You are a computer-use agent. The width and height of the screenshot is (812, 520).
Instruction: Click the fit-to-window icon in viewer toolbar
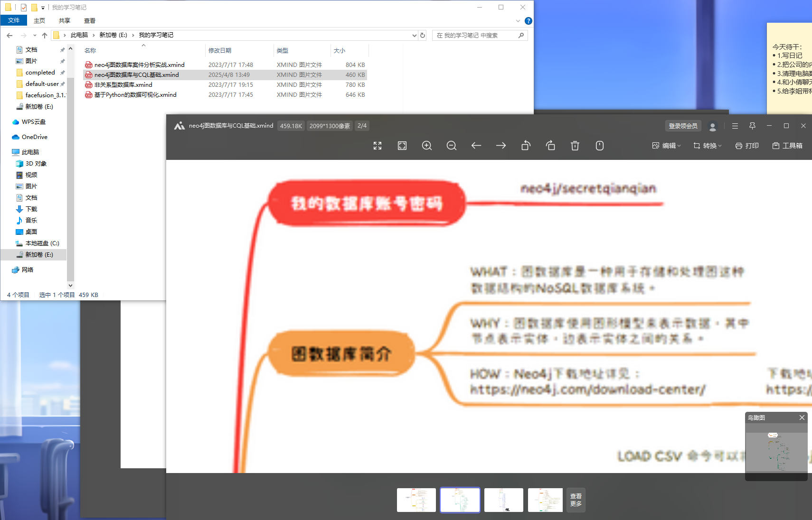click(x=402, y=146)
